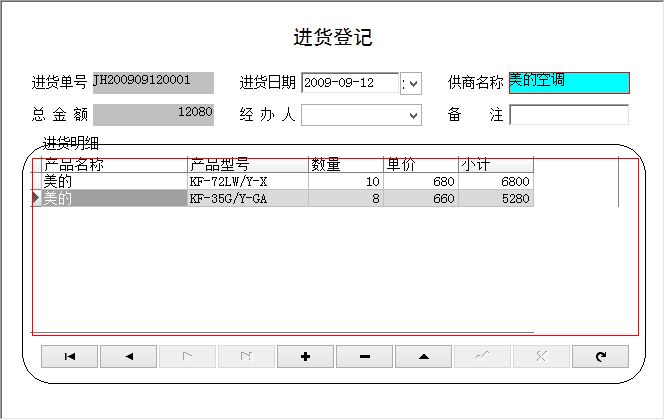
Task: Go to previous record in navigator
Action: (129, 356)
